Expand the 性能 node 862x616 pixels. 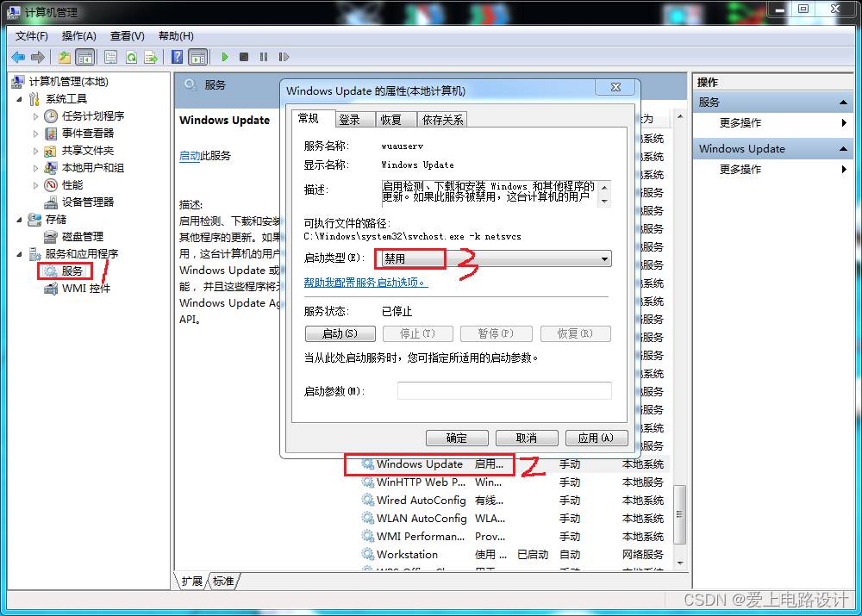pos(35,185)
